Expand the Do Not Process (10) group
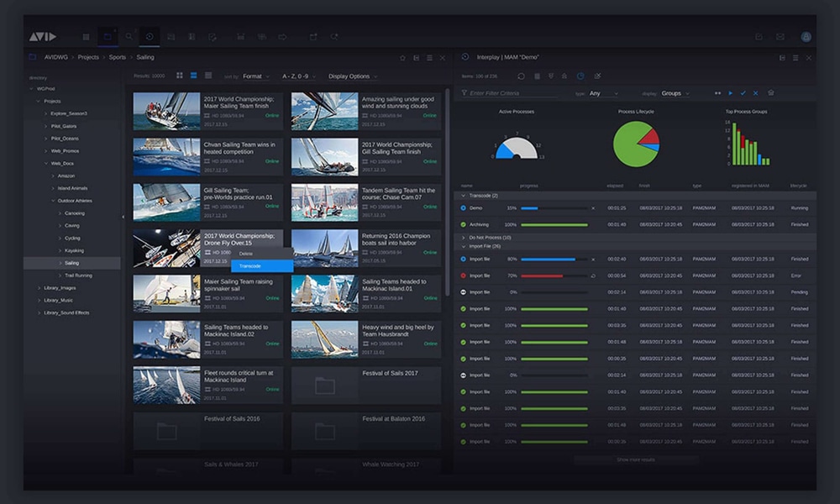 pos(464,237)
